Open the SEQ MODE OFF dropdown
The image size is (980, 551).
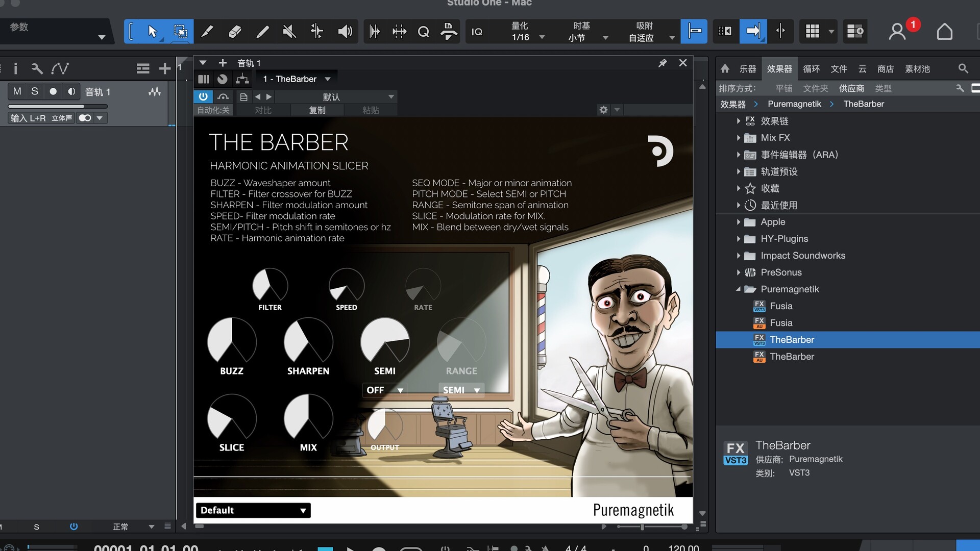(x=384, y=390)
